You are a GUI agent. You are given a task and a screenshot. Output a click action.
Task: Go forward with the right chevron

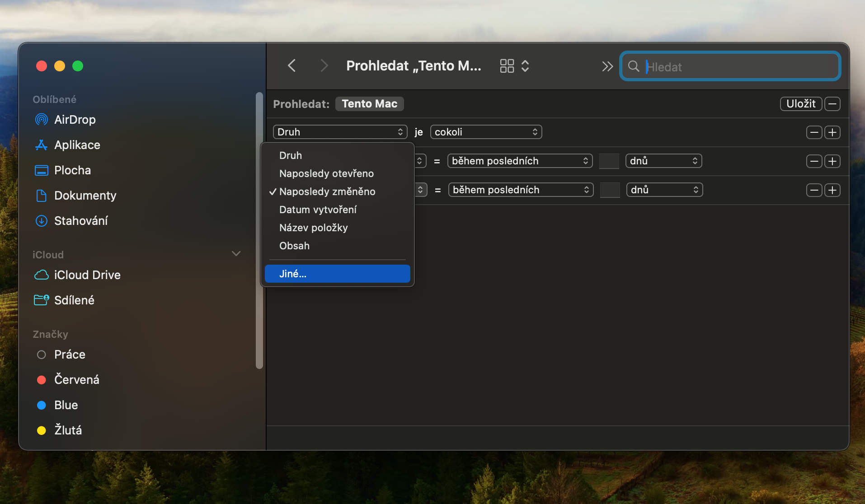(324, 66)
